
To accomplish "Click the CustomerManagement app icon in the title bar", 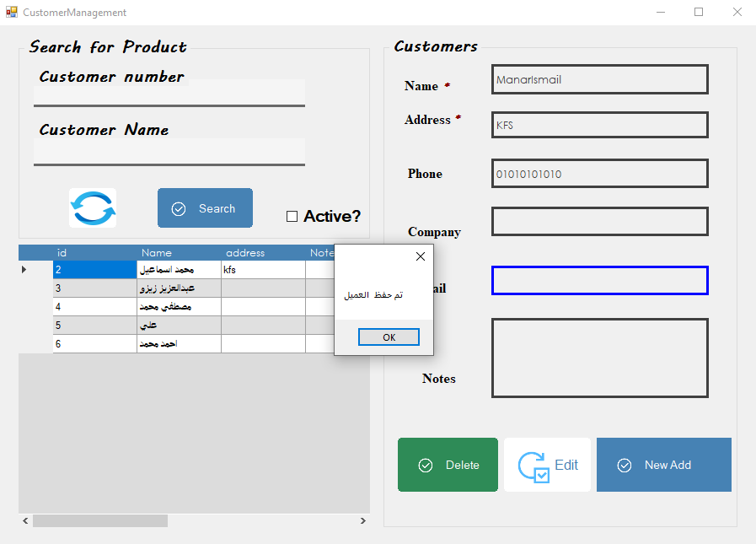I will coord(12,12).
